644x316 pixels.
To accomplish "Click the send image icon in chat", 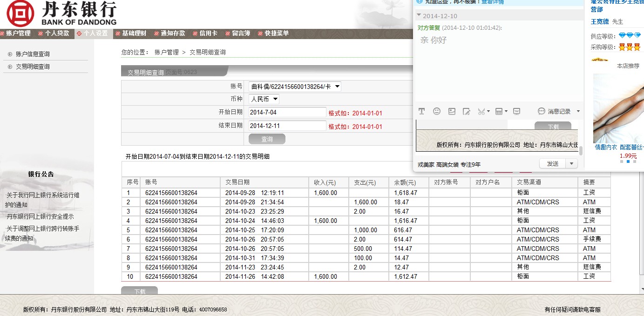I will pyautogui.click(x=452, y=111).
